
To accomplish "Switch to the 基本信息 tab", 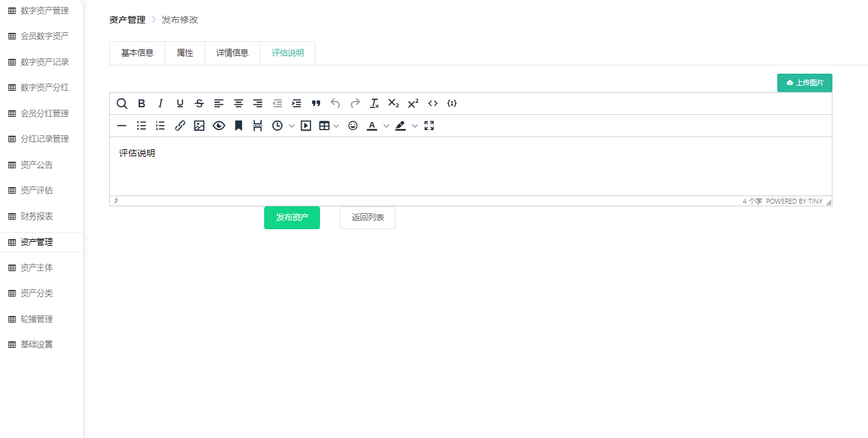I will click(137, 53).
